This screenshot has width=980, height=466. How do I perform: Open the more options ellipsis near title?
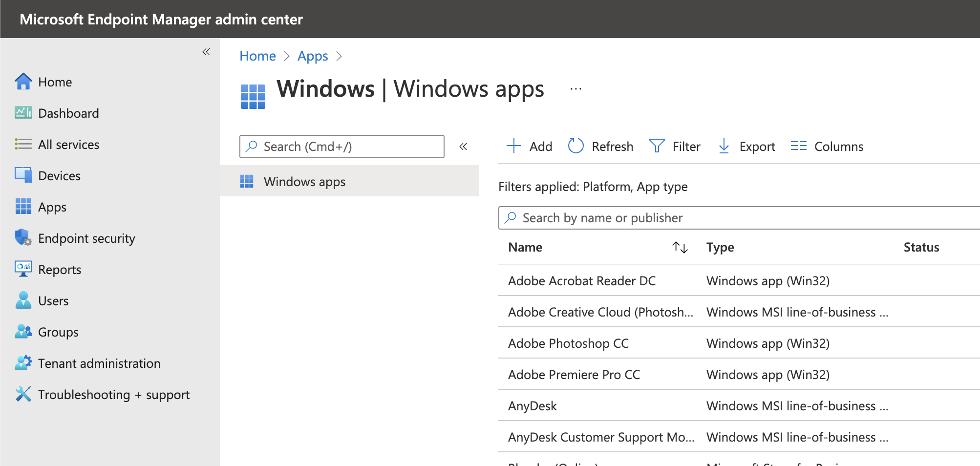576,89
